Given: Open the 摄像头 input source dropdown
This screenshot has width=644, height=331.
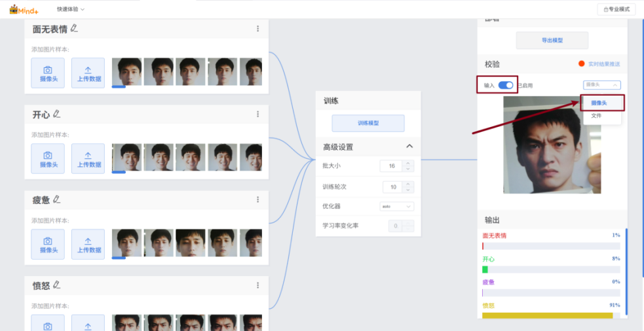Looking at the screenshot, I should 601,85.
